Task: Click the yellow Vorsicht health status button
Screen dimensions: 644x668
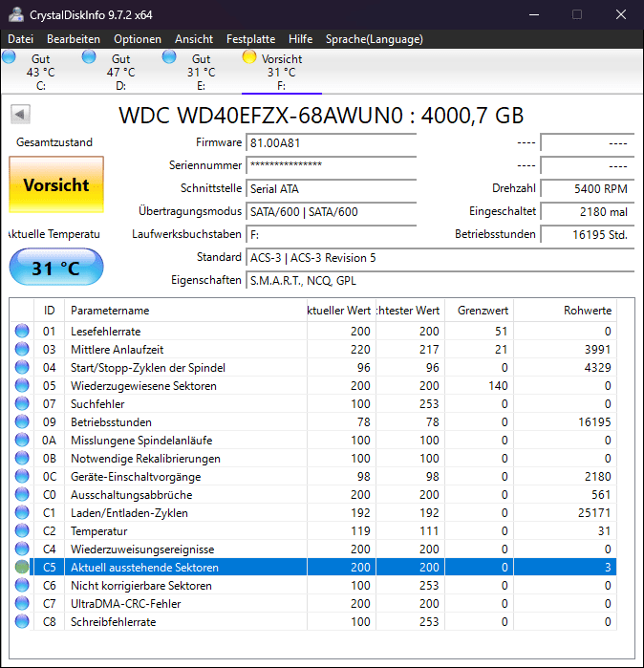Action: coord(56,184)
